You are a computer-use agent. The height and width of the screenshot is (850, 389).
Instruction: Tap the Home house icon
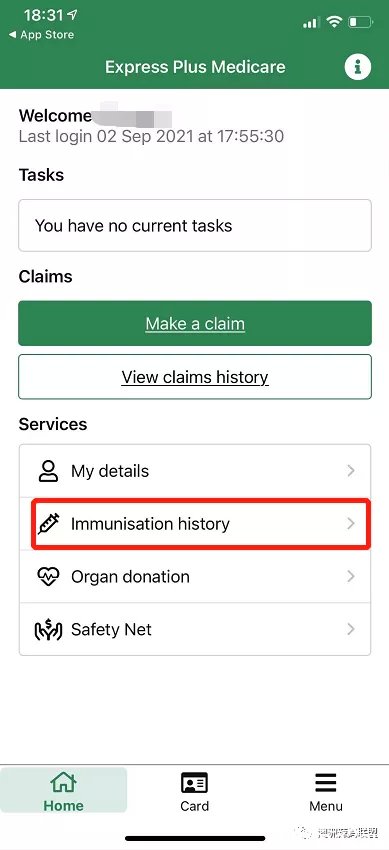pyautogui.click(x=63, y=782)
